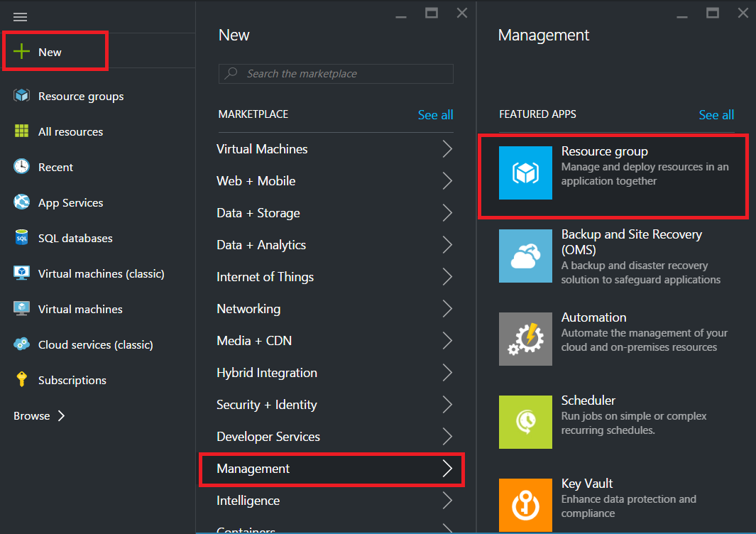756x534 pixels.
Task: Focus the Search the marketplace field
Action: click(x=336, y=74)
